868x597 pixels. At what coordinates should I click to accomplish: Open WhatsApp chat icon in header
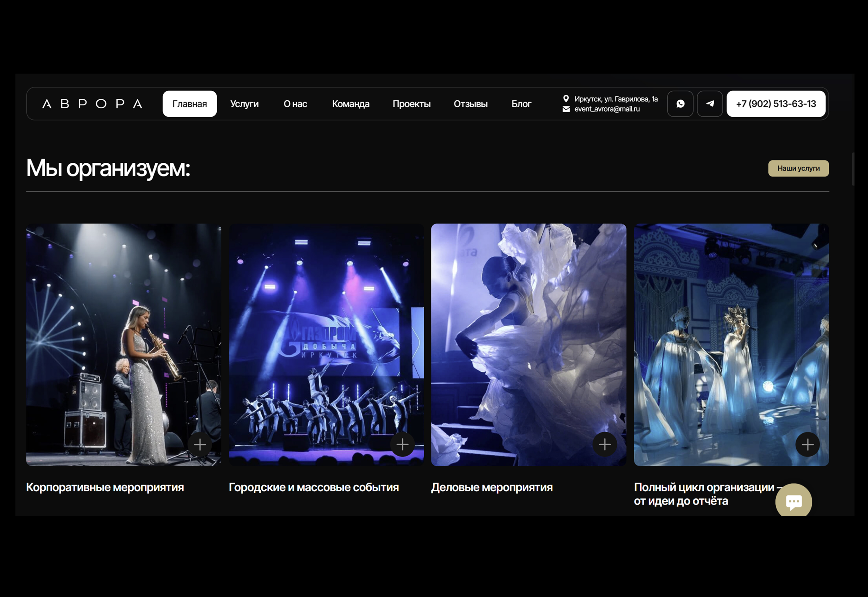680,104
